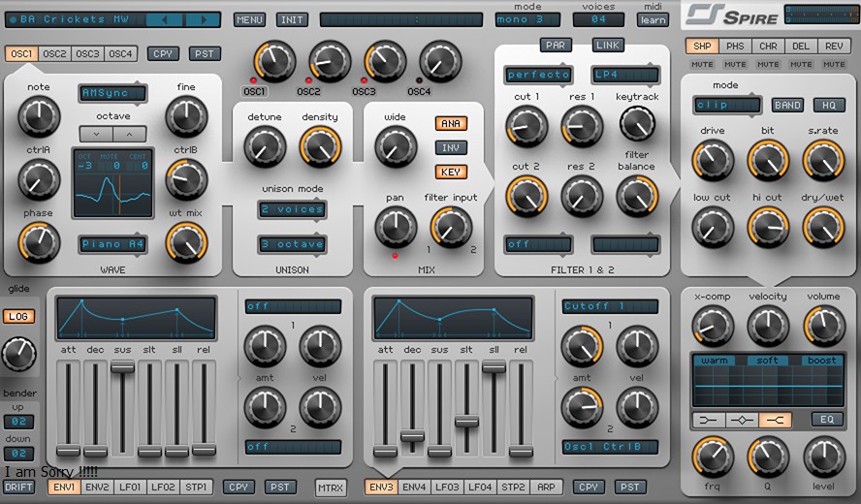861x504 pixels.
Task: Open the 2 voices unison mode dropdown
Action: pyautogui.click(x=292, y=209)
